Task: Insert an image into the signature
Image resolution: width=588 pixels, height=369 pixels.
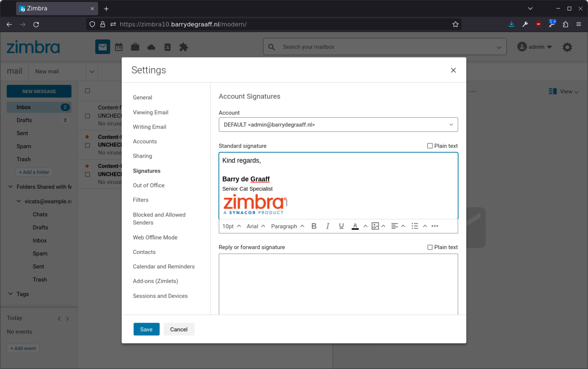Action: [376, 226]
